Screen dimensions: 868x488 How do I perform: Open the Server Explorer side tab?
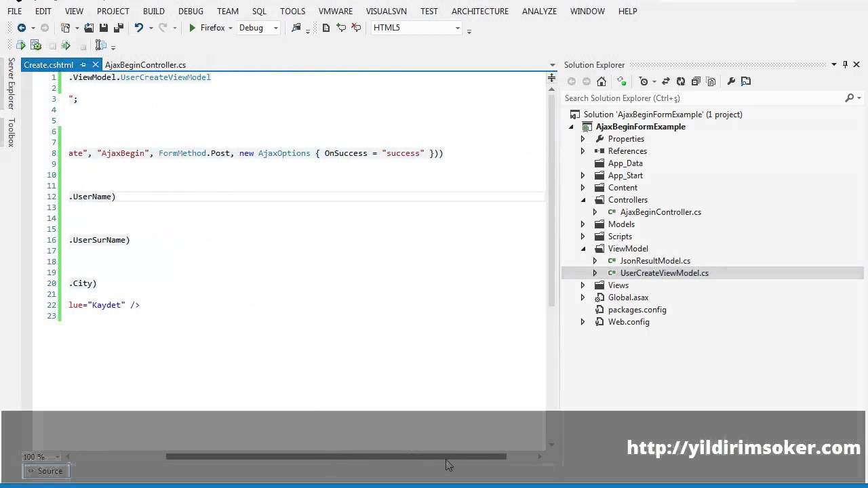pos(11,83)
